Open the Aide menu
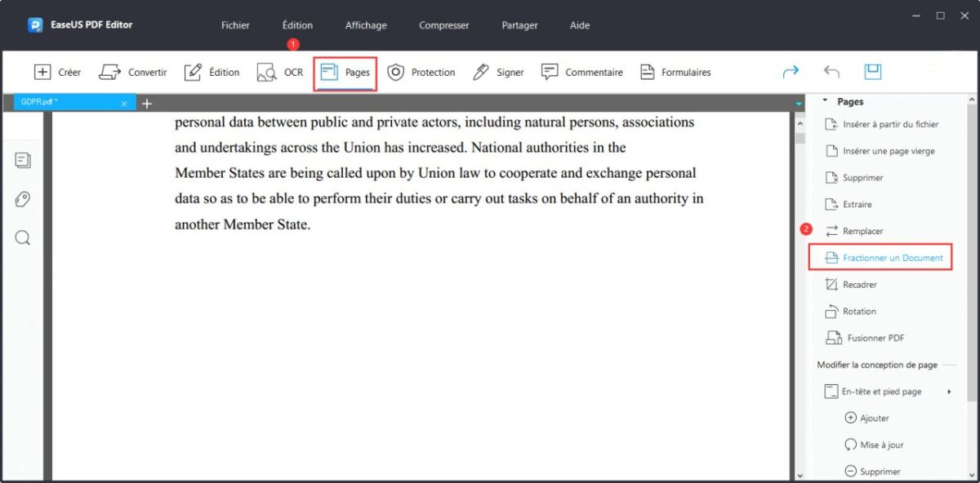 pos(580,25)
